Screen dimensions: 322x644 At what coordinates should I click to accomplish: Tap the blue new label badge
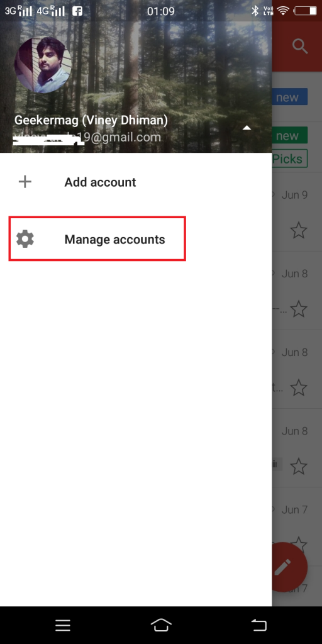pos(289,97)
